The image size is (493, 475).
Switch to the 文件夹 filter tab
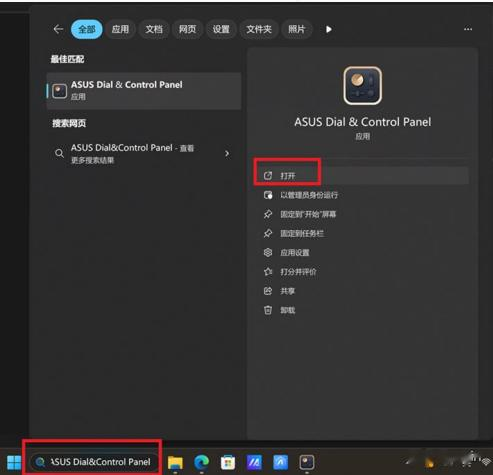(x=259, y=29)
